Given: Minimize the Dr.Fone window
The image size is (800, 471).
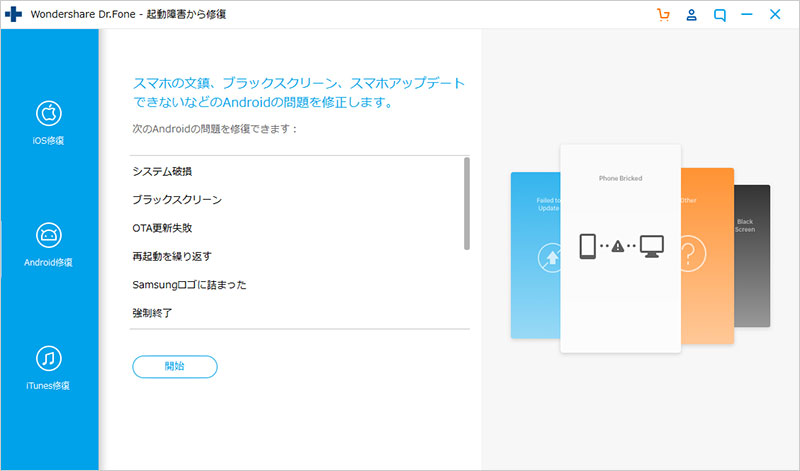Looking at the screenshot, I should click(747, 14).
